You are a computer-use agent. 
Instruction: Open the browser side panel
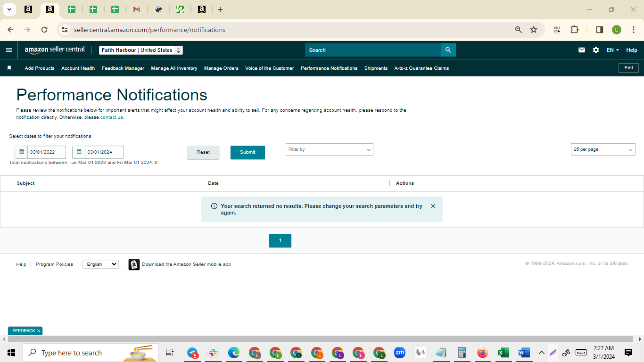tap(600, 30)
